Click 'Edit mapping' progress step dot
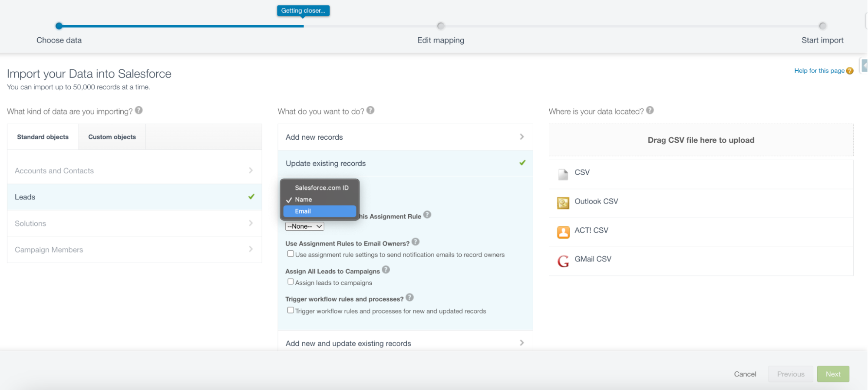This screenshot has width=868, height=390. pos(441,26)
